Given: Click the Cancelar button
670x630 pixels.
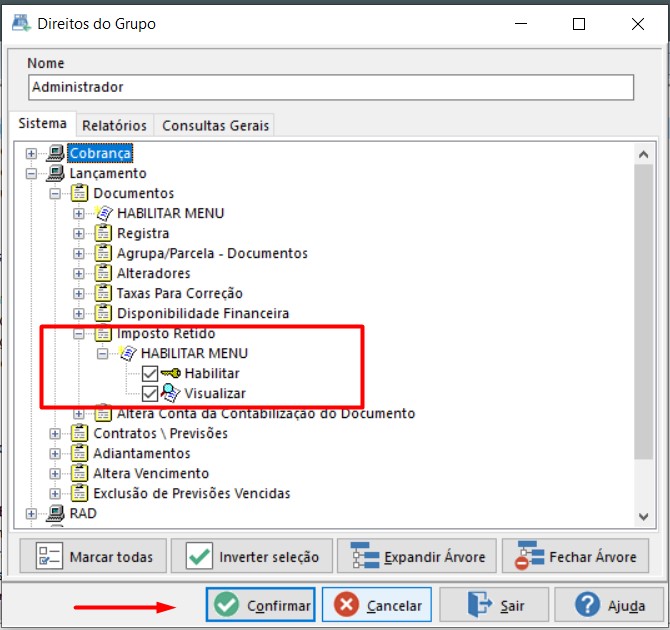Looking at the screenshot, I should click(x=377, y=605).
